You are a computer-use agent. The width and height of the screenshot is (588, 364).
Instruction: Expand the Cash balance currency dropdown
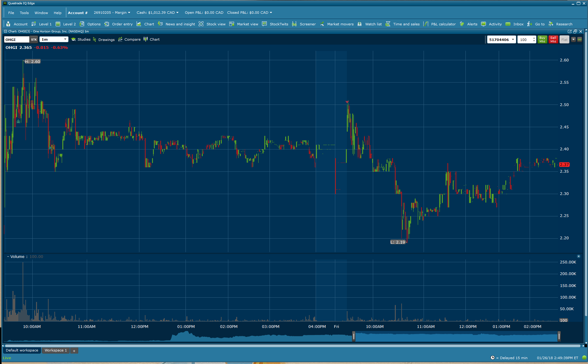click(177, 13)
